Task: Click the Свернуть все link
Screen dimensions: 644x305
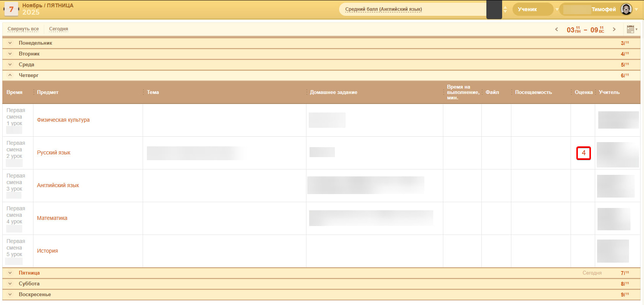Action: pos(23,29)
